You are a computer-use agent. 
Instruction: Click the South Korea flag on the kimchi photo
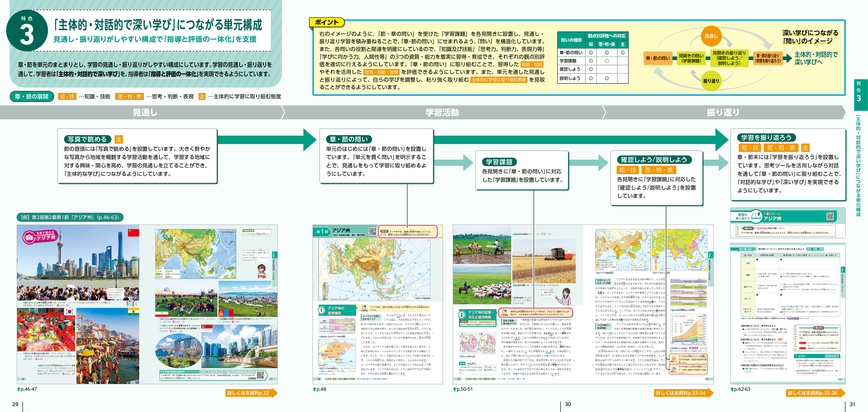click(69, 311)
